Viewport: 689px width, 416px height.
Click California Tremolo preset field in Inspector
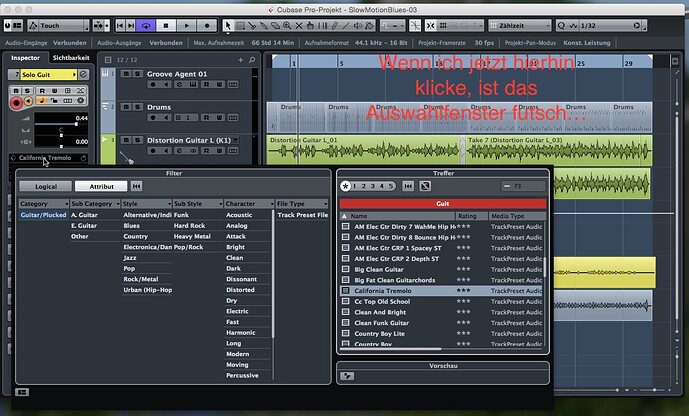click(x=45, y=158)
